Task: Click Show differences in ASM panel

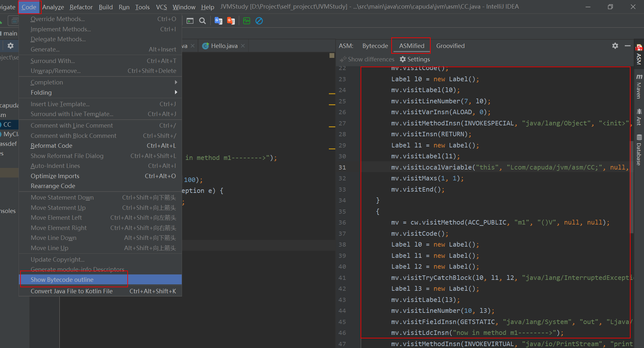Action: coord(367,59)
